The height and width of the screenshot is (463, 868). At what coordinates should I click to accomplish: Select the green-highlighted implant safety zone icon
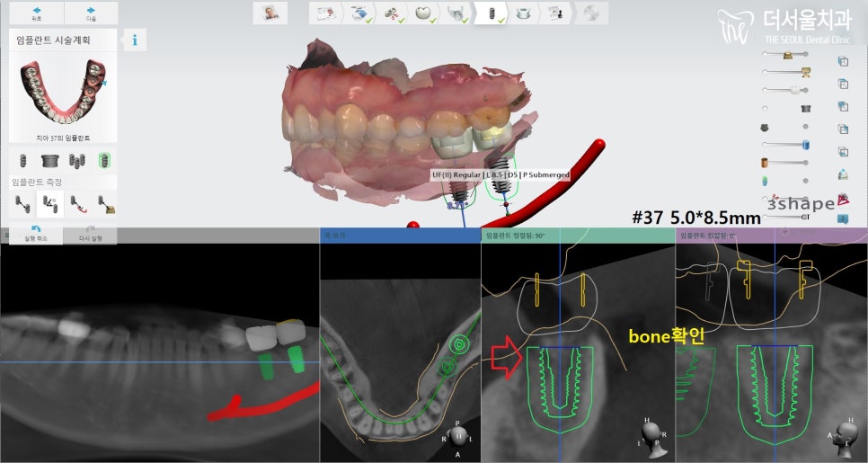click(103, 161)
